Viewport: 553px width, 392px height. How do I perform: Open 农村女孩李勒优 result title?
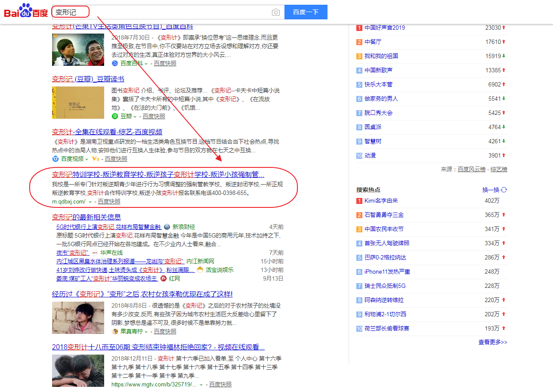[x=142, y=294]
